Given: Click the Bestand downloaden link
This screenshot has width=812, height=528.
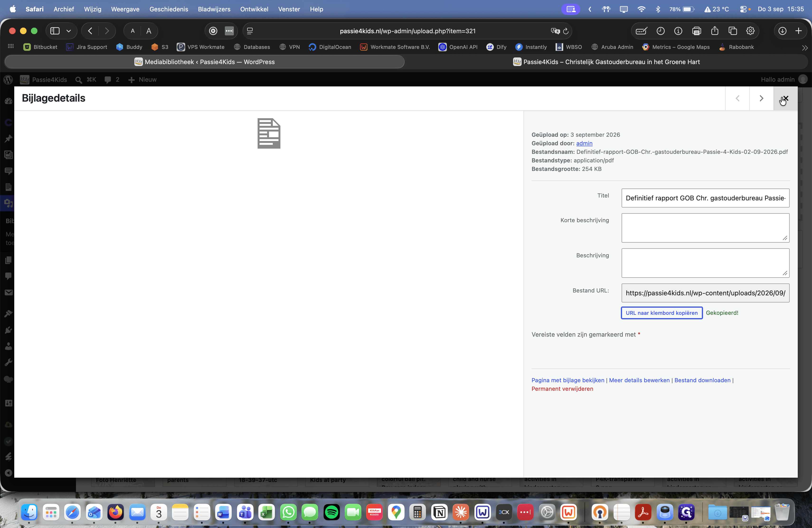Looking at the screenshot, I should 702,380.
